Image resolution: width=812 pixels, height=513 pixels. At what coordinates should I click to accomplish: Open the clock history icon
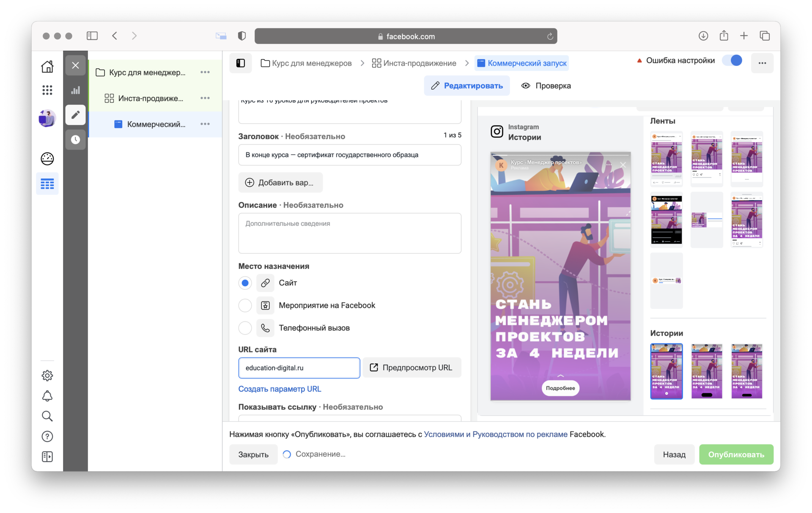(75, 140)
